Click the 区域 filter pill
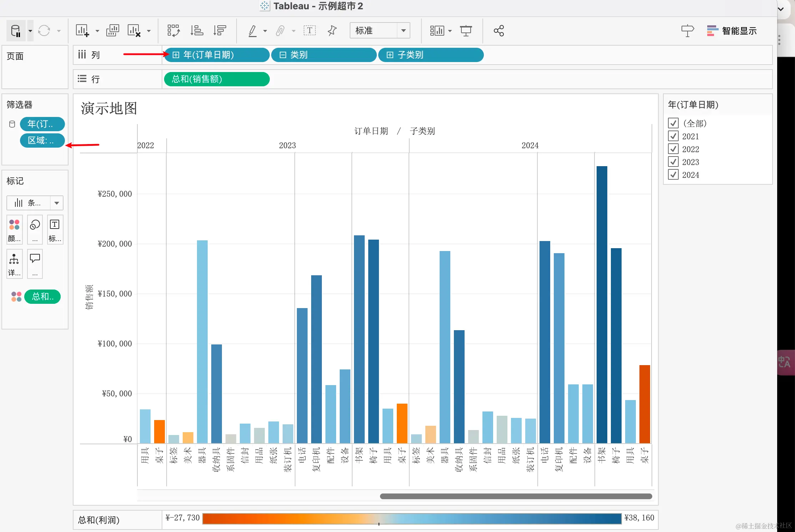Viewport: 795px width, 532px height. tap(42, 140)
